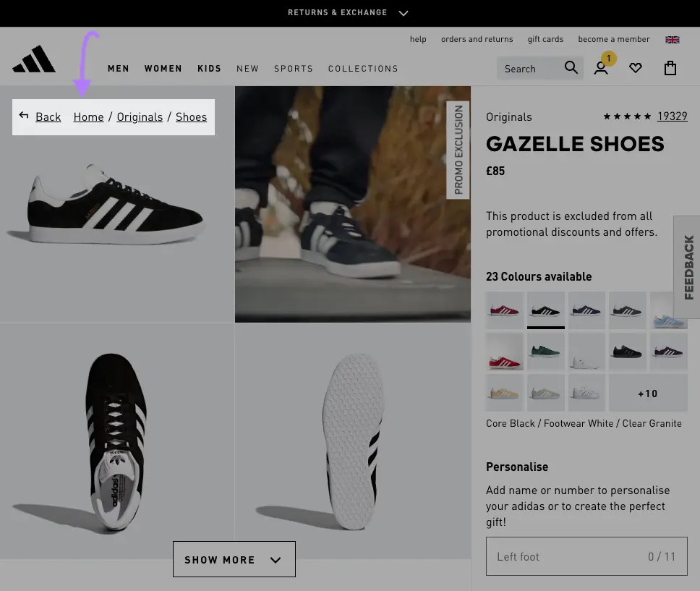Image resolution: width=700 pixels, height=591 pixels.
Task: Select the core black Gazelle colour swatch
Action: [545, 310]
